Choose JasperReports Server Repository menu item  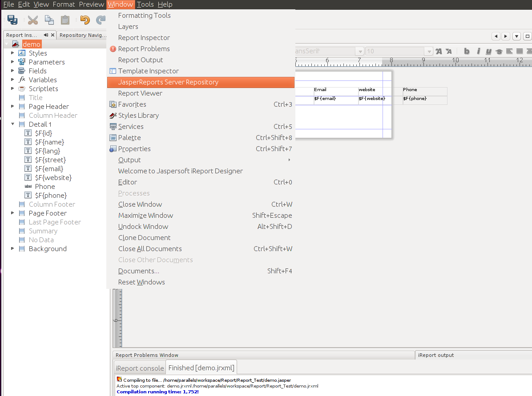[x=201, y=82]
